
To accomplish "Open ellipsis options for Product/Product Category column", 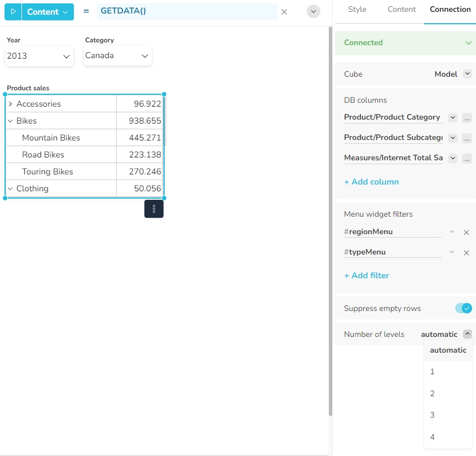I will [466, 118].
